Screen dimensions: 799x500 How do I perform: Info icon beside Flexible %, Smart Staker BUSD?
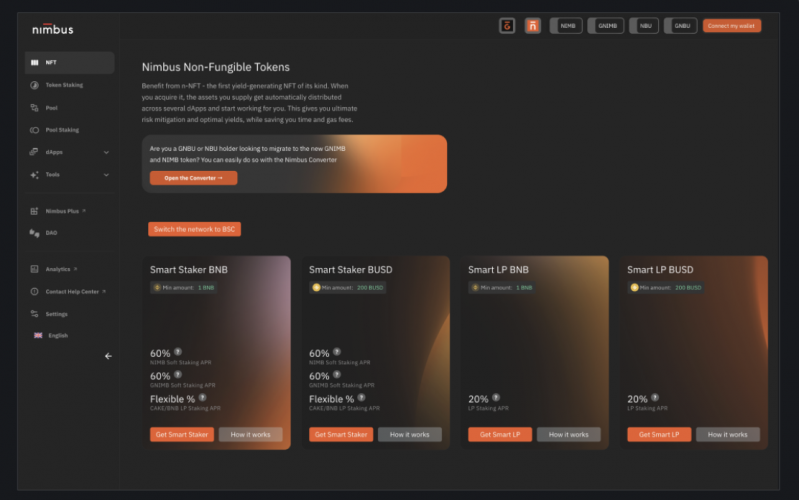pyautogui.click(x=361, y=398)
